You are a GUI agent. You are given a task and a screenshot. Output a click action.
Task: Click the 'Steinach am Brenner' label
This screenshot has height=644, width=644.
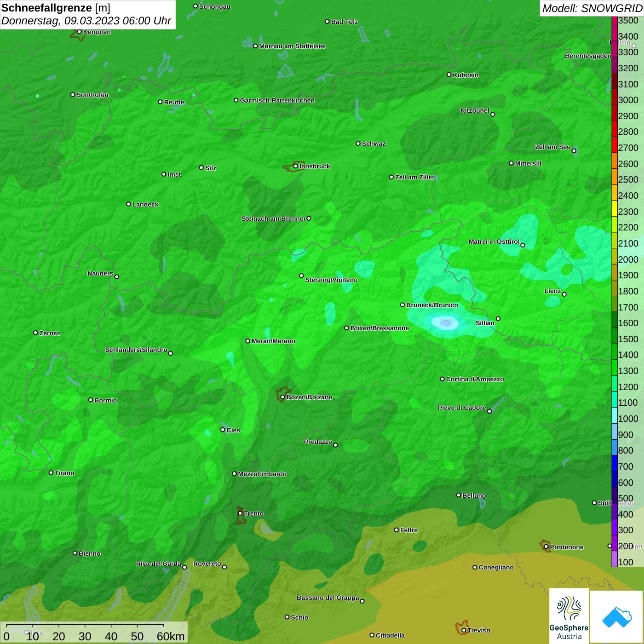pyautogui.click(x=274, y=218)
